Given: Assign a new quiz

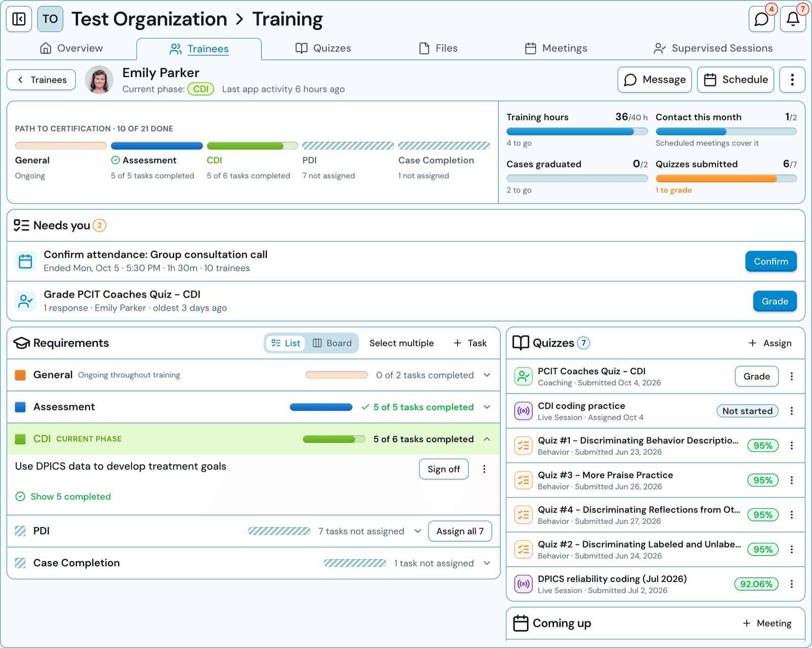Looking at the screenshot, I should click(770, 343).
